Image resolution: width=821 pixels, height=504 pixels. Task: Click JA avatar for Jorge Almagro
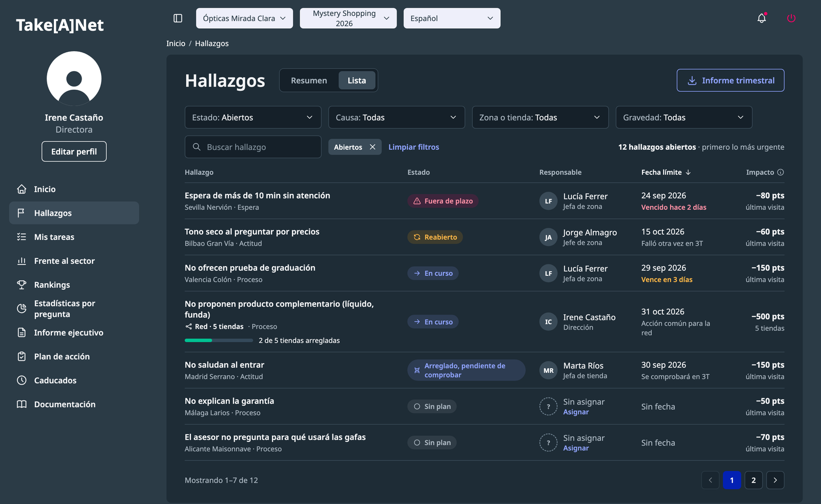(549, 237)
